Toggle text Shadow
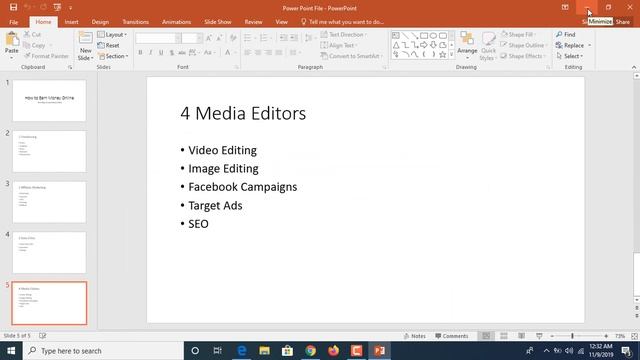Viewport: 640px width, 360px height. [x=172, y=52]
